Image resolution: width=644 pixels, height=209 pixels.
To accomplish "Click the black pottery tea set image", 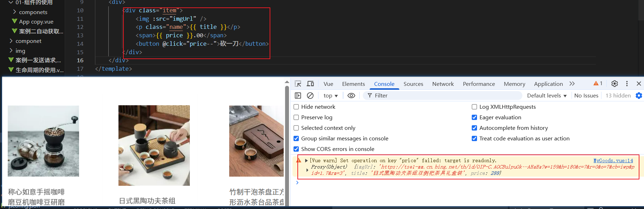I will click(x=154, y=145).
